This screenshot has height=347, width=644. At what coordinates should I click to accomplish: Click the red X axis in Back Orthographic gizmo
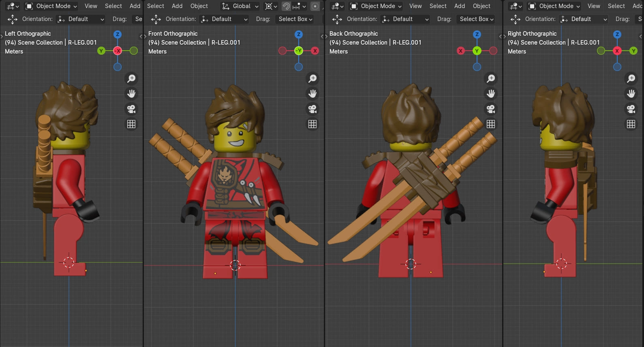click(x=461, y=51)
